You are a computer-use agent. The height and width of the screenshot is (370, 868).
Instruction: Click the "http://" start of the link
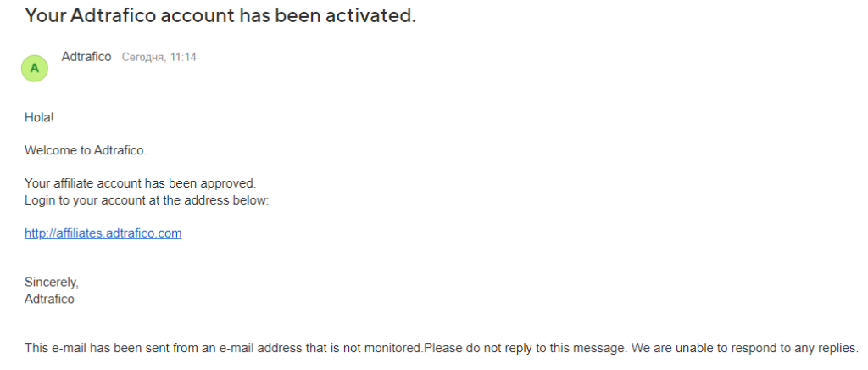pyautogui.click(x=41, y=233)
